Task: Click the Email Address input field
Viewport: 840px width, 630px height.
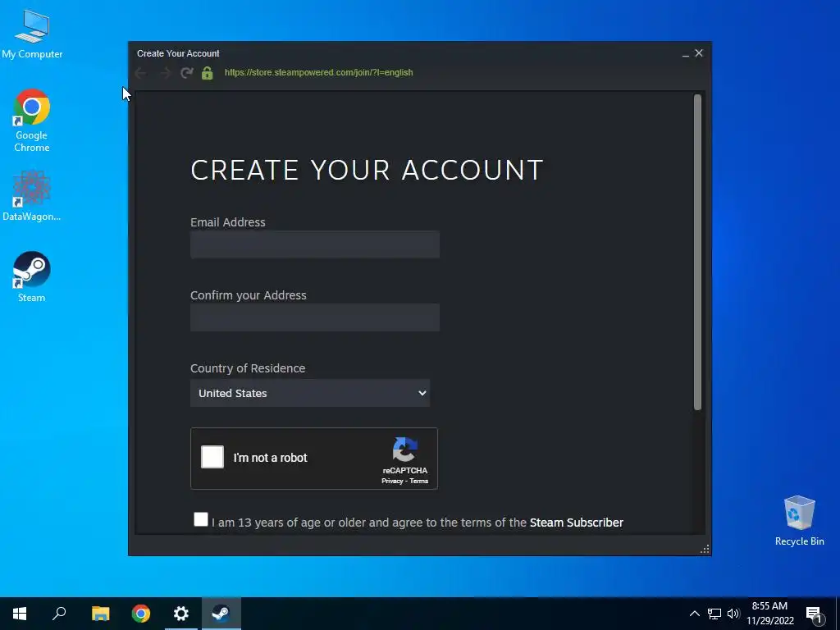Action: point(315,244)
